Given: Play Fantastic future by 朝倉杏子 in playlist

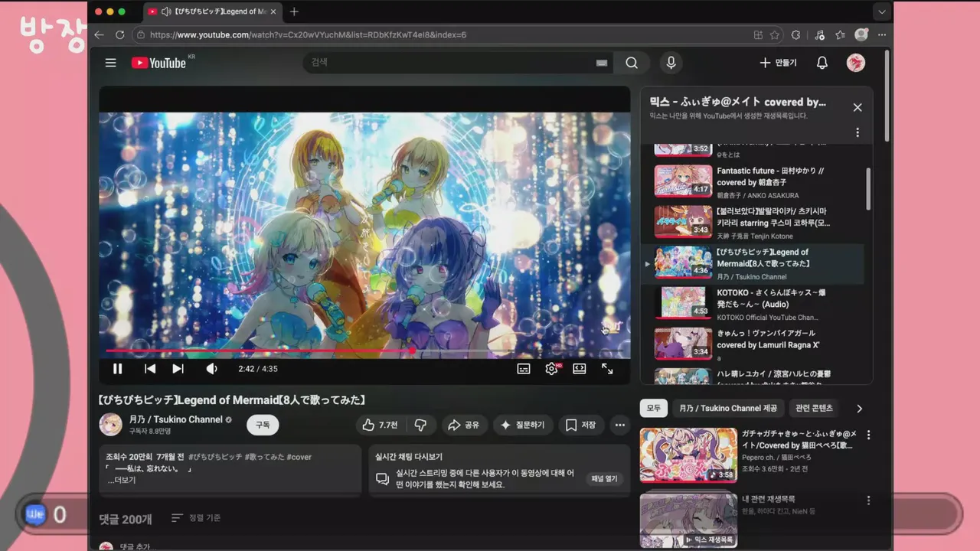Looking at the screenshot, I should [x=752, y=181].
